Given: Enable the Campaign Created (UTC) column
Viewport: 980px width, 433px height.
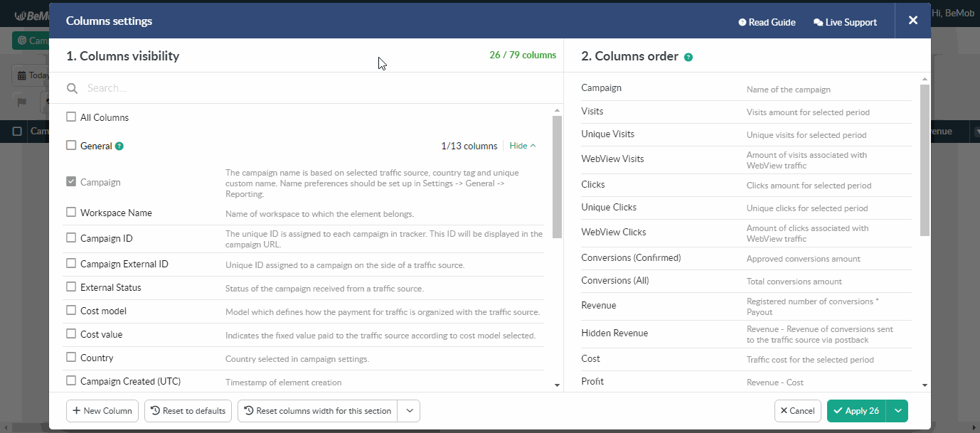Looking at the screenshot, I should tap(71, 381).
